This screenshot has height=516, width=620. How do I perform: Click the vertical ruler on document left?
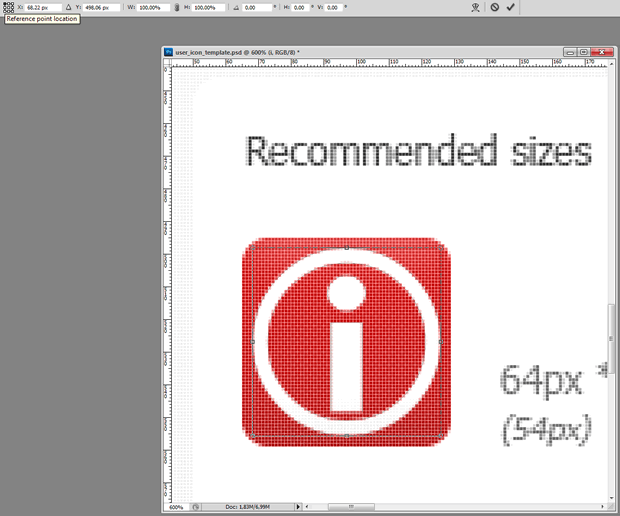point(168,285)
